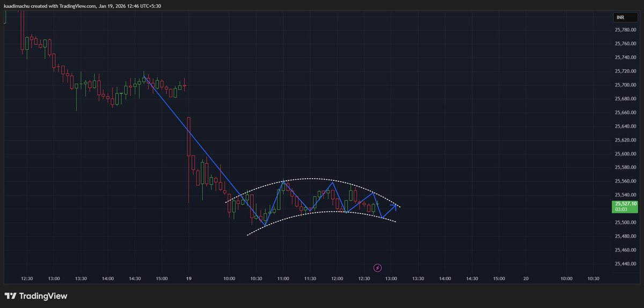Click the 25,460.00 price axis label
This screenshot has width=644, height=308.
625,250
